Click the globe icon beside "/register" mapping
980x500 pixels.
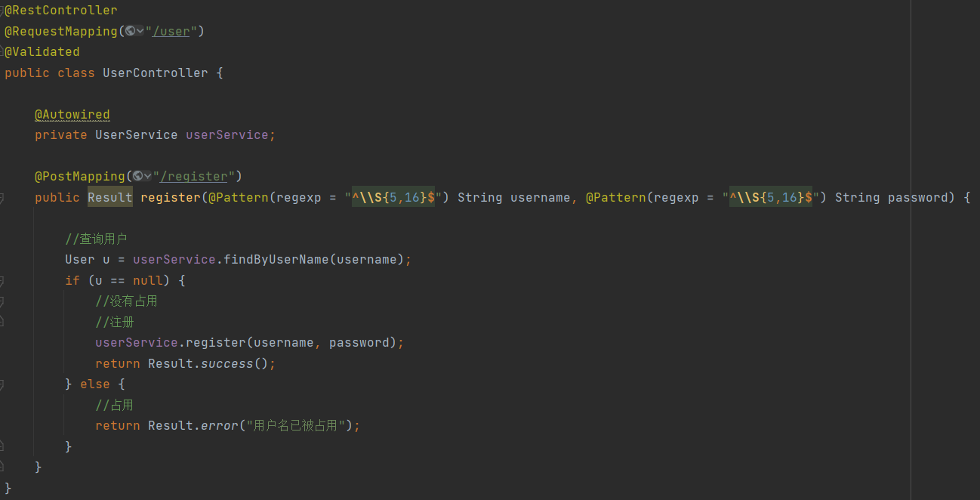click(137, 176)
